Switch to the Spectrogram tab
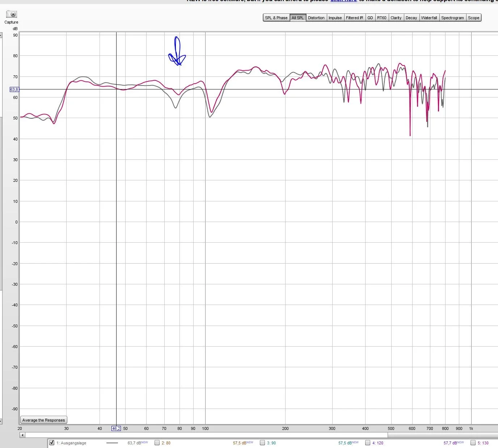498x448 pixels. pyautogui.click(x=452, y=18)
